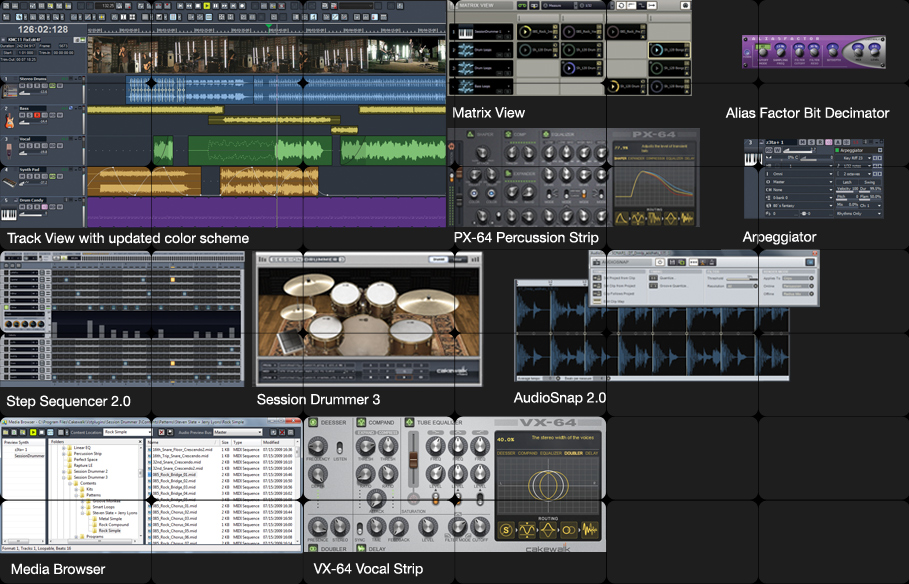This screenshot has height=584, width=909.
Task: Sort by the Modified column header
Action: (x=278, y=442)
